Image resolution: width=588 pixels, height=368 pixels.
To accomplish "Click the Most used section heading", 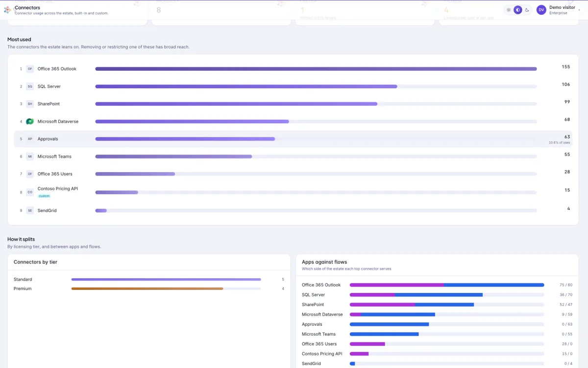I will (x=19, y=40).
